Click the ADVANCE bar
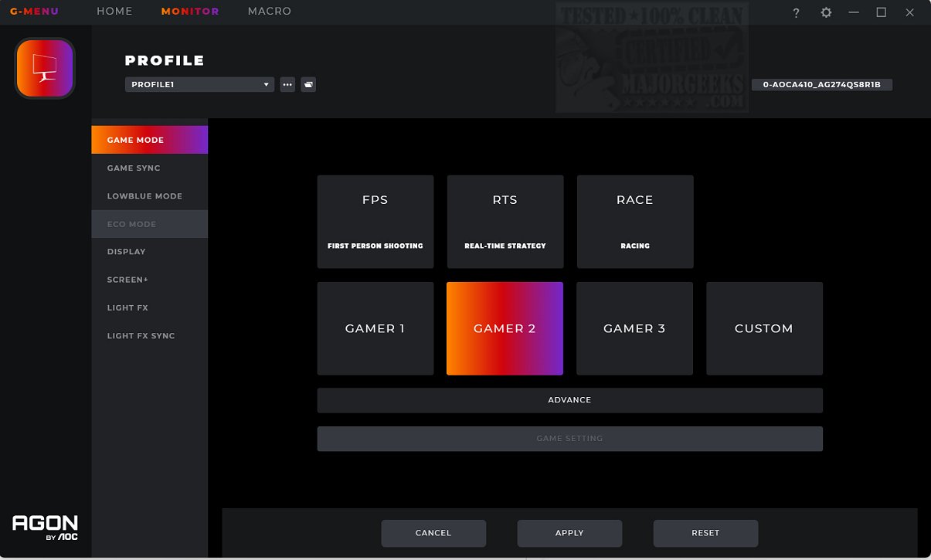The height and width of the screenshot is (560, 931). point(569,399)
